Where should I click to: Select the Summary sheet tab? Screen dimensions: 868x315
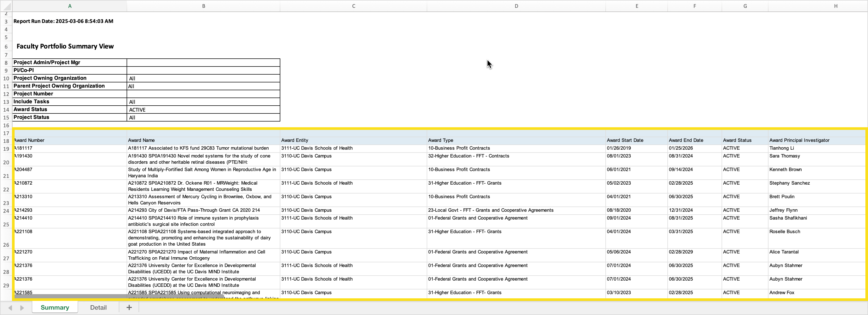click(x=55, y=307)
